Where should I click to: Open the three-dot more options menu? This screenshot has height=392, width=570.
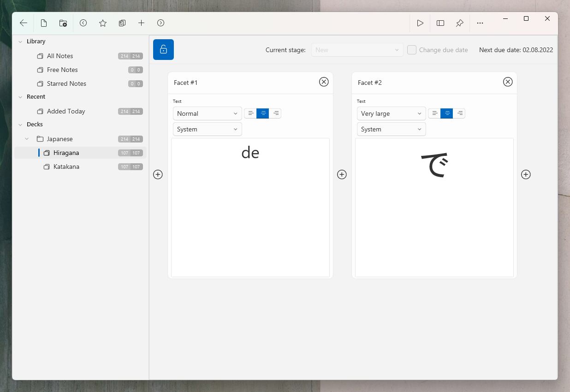coord(480,23)
